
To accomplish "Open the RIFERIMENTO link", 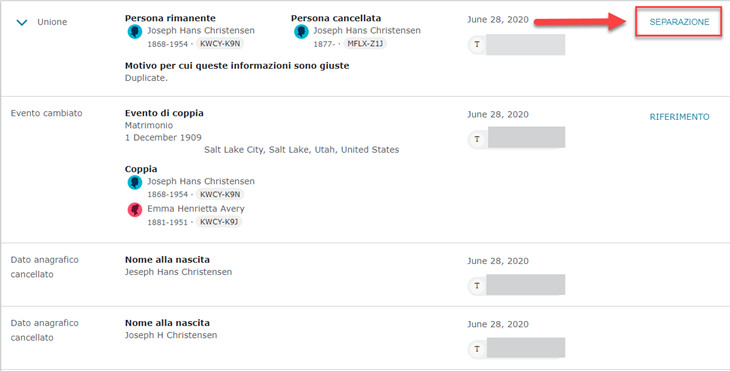I will 679,117.
